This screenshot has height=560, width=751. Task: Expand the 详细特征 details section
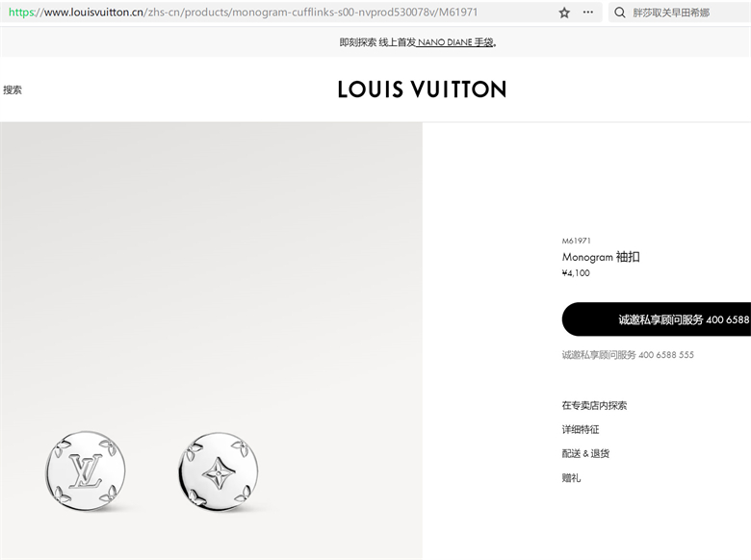pyautogui.click(x=581, y=429)
